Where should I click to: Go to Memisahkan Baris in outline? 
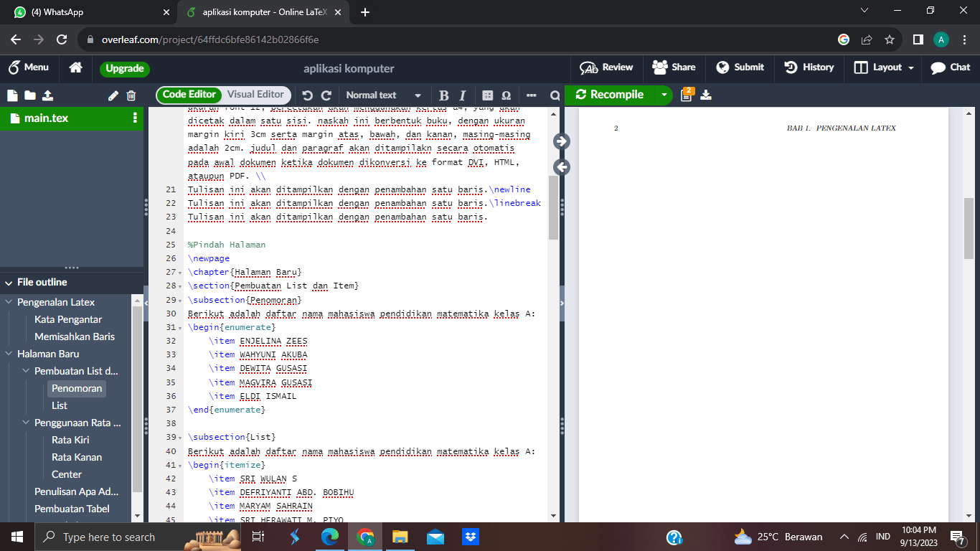75,336
